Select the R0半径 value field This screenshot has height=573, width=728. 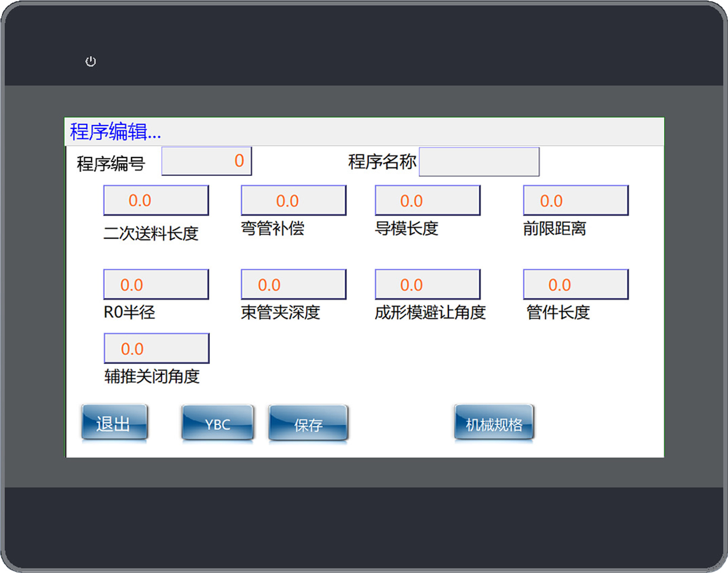click(x=156, y=284)
